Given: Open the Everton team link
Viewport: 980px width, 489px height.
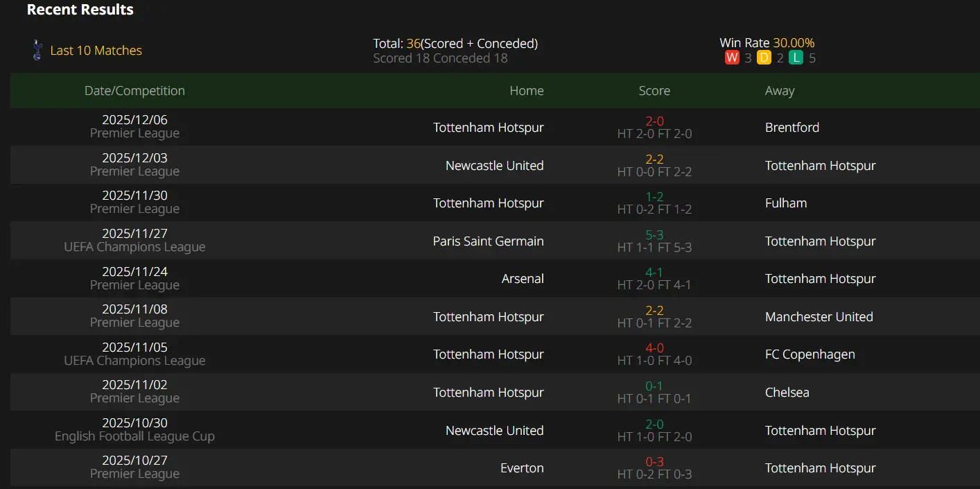Looking at the screenshot, I should tap(522, 468).
